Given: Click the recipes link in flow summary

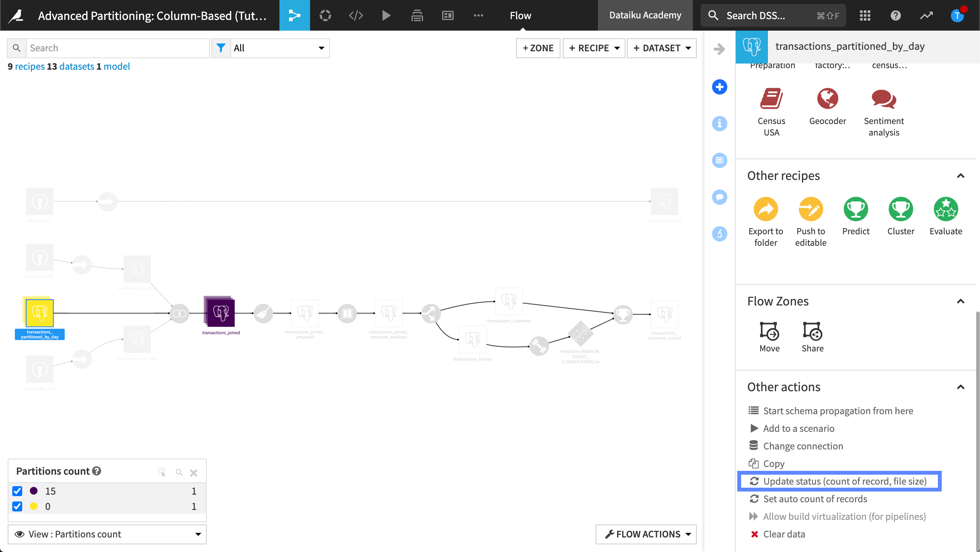Looking at the screenshot, I should coord(29,66).
